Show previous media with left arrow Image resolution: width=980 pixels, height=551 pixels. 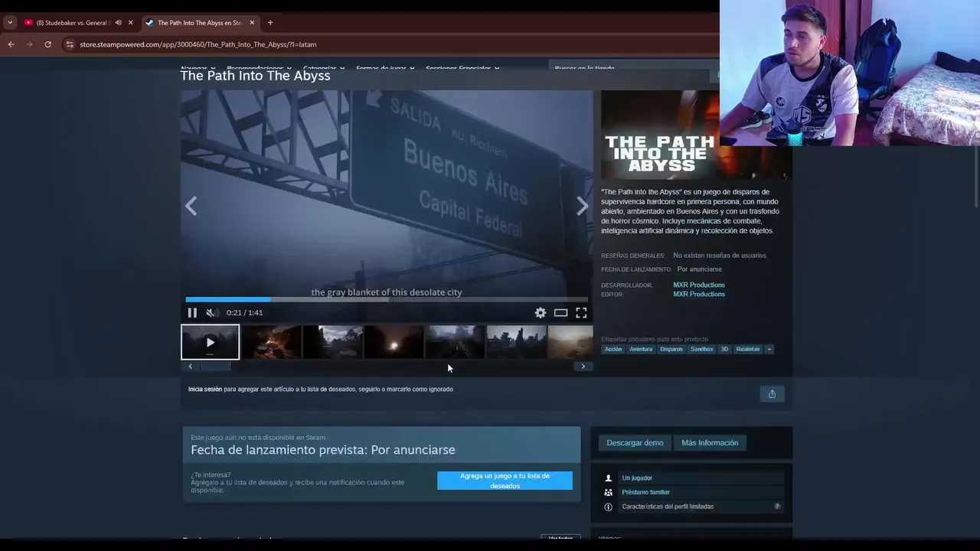[x=191, y=206]
